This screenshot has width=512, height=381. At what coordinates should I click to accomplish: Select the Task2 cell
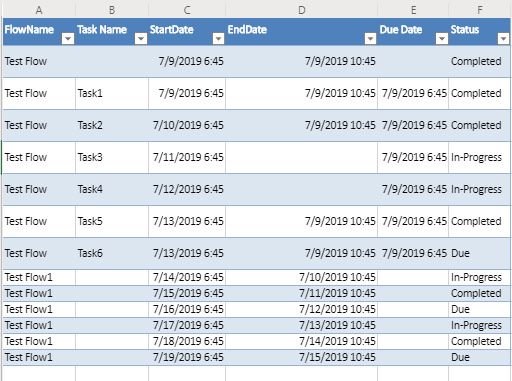tap(112, 125)
